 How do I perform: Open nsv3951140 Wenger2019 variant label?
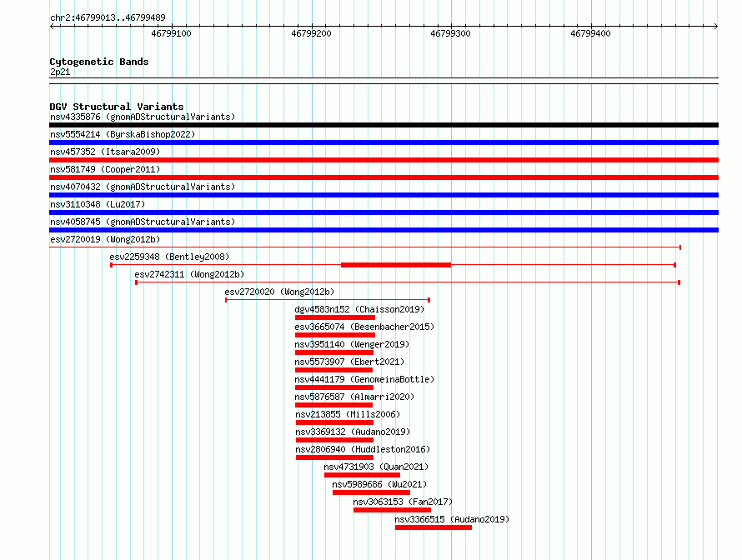pos(352,344)
